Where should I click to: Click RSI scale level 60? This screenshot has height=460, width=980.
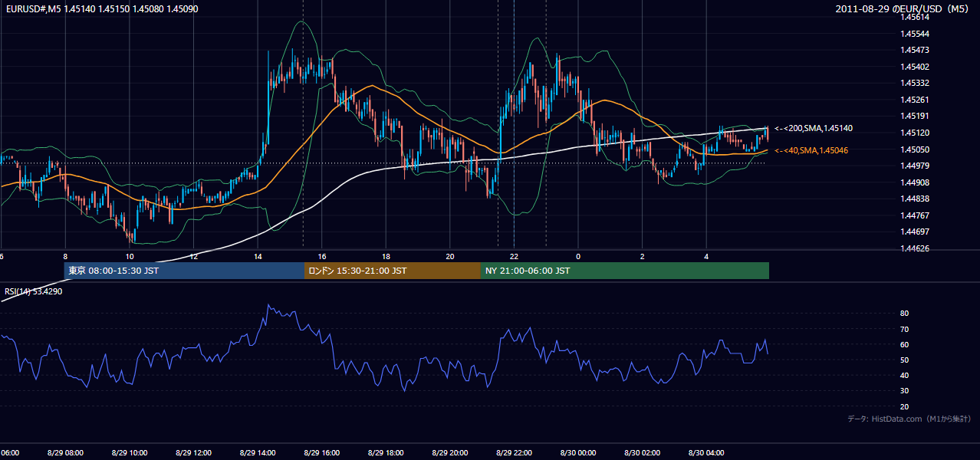pos(905,344)
